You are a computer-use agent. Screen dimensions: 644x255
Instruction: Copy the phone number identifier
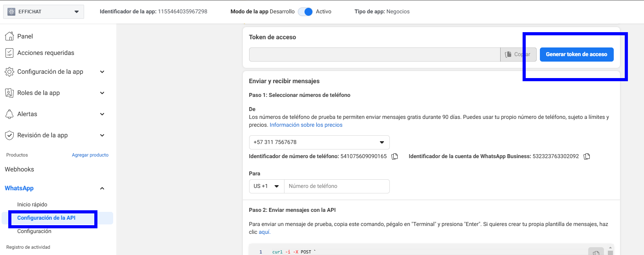tap(395, 157)
